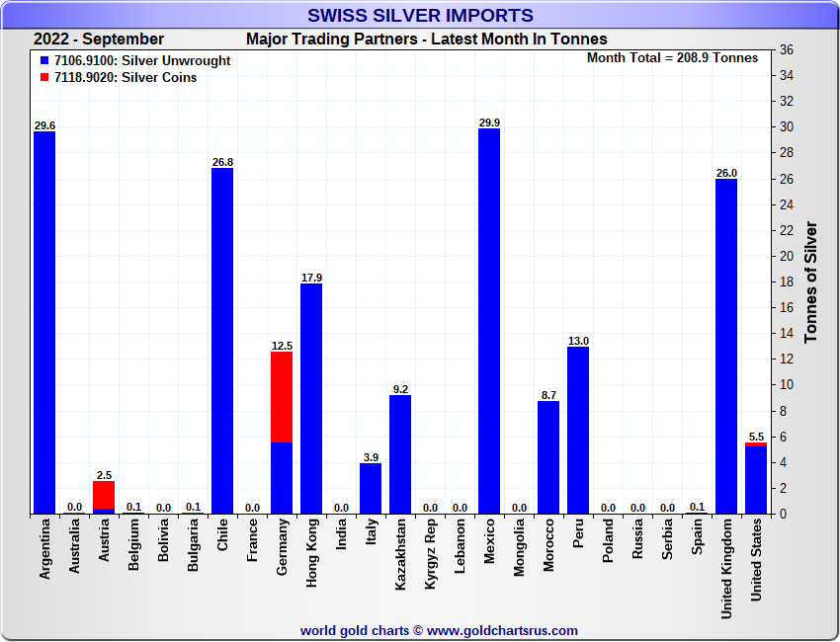Click 'Month Total = 208.9 Tonnes' text

click(x=672, y=58)
